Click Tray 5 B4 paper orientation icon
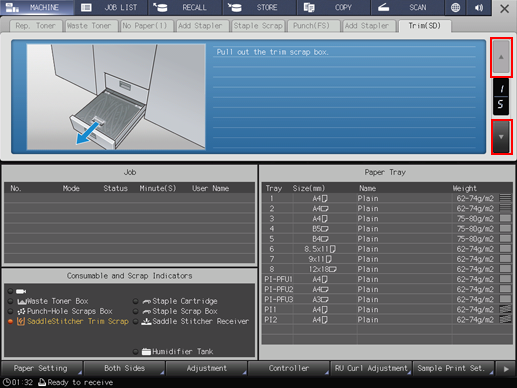 click(x=325, y=239)
